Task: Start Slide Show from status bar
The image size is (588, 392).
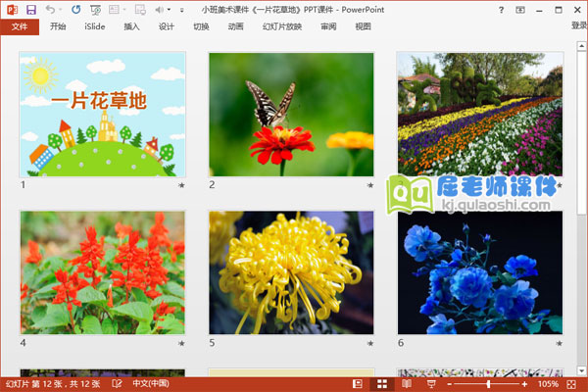Action: (x=431, y=384)
